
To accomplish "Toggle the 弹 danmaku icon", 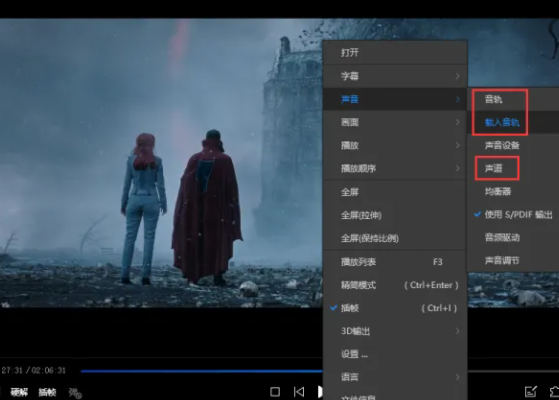I will (75, 393).
